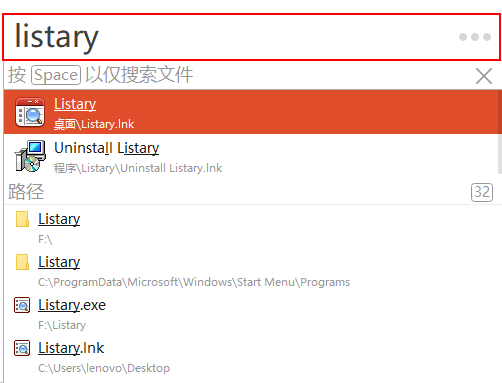
Task: Click the folder icon for F:\ Listary
Action: tap(22, 219)
